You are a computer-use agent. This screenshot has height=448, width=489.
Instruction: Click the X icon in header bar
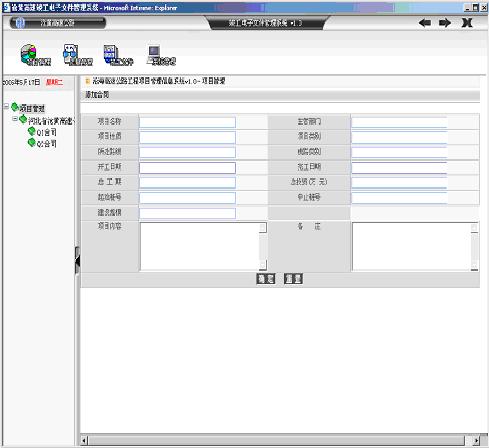pos(467,23)
